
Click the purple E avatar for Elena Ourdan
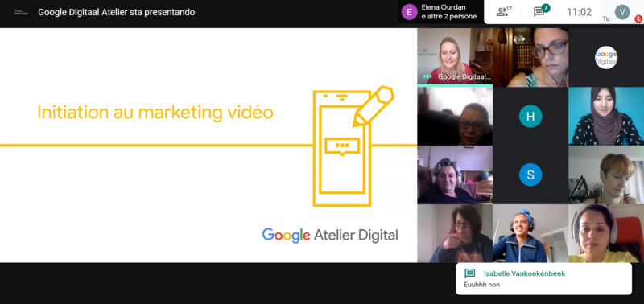(x=409, y=12)
